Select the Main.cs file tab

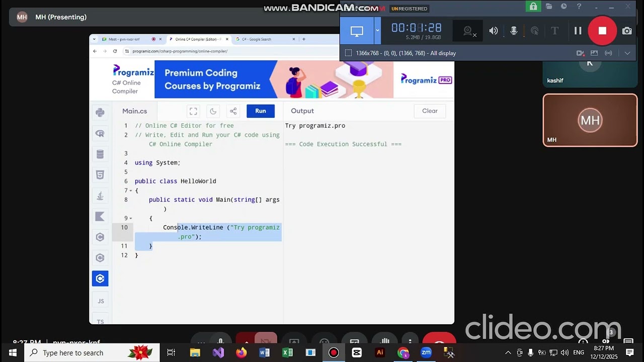point(135,111)
